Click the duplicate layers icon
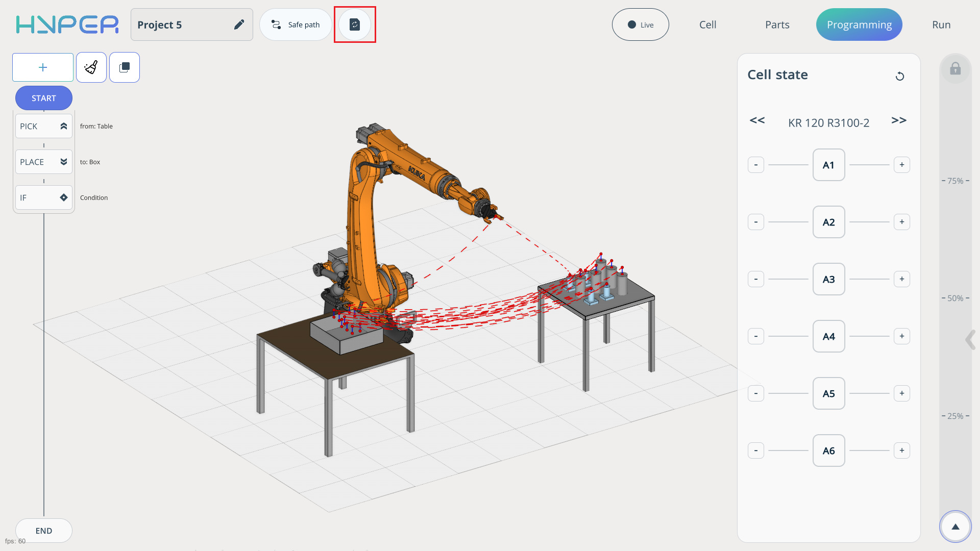 pos(125,67)
